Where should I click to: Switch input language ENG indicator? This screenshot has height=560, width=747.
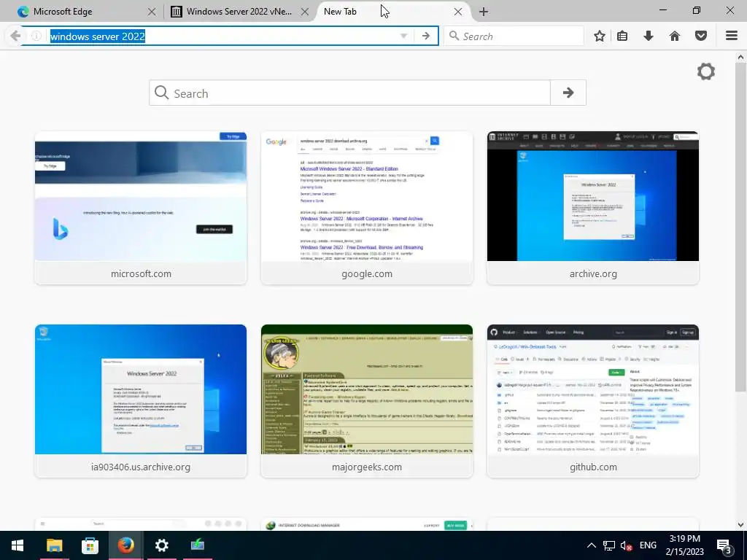pos(648,545)
